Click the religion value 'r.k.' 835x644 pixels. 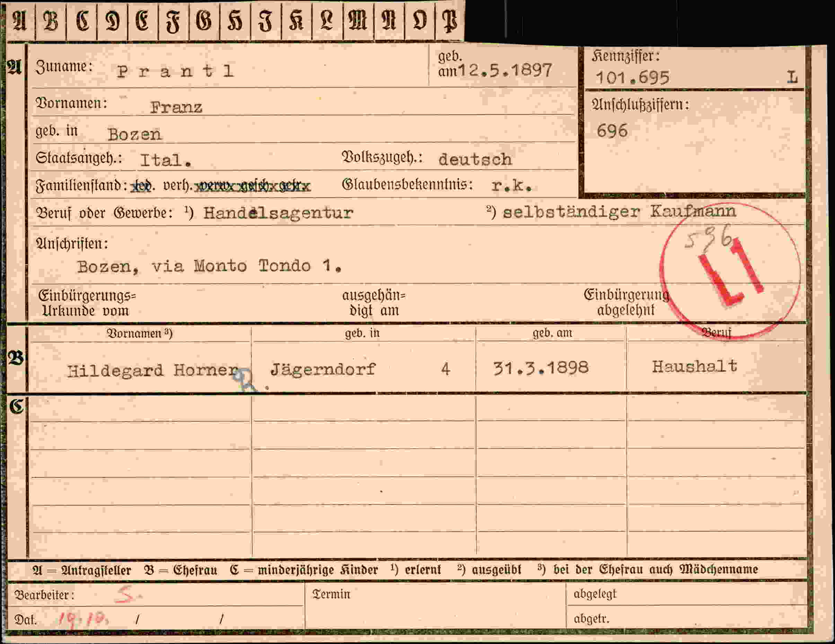(512, 186)
